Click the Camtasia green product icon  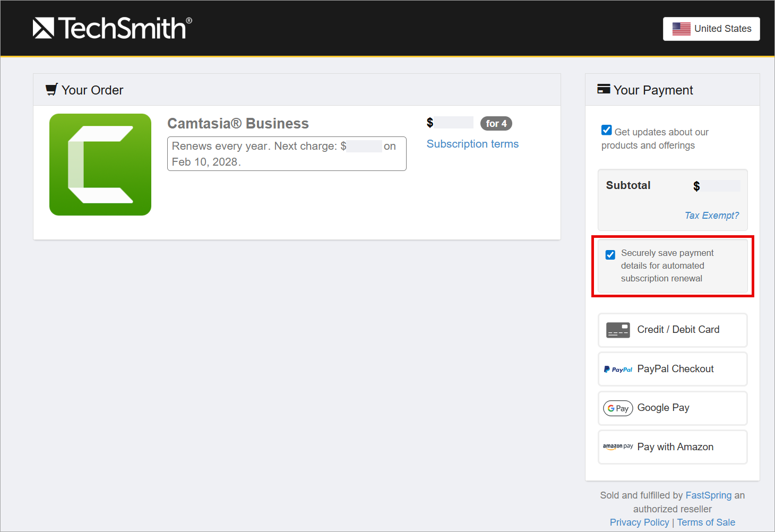100,165
